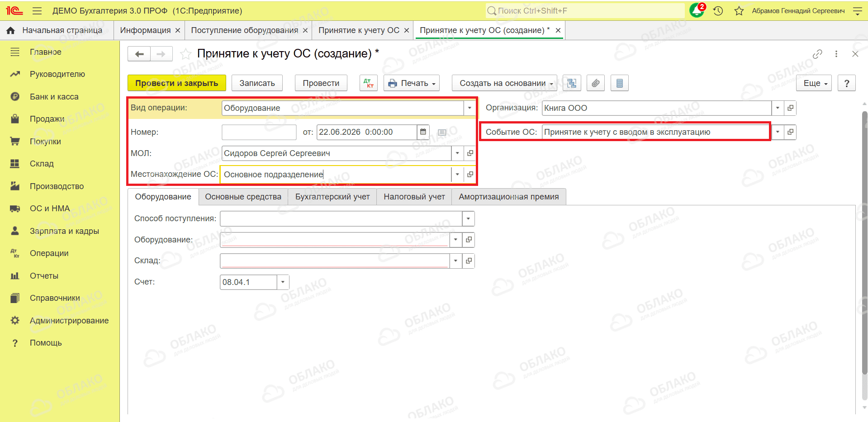Focus the search field Поиск Ctrl+Shift+F
This screenshot has height=422, width=868.
tap(584, 11)
